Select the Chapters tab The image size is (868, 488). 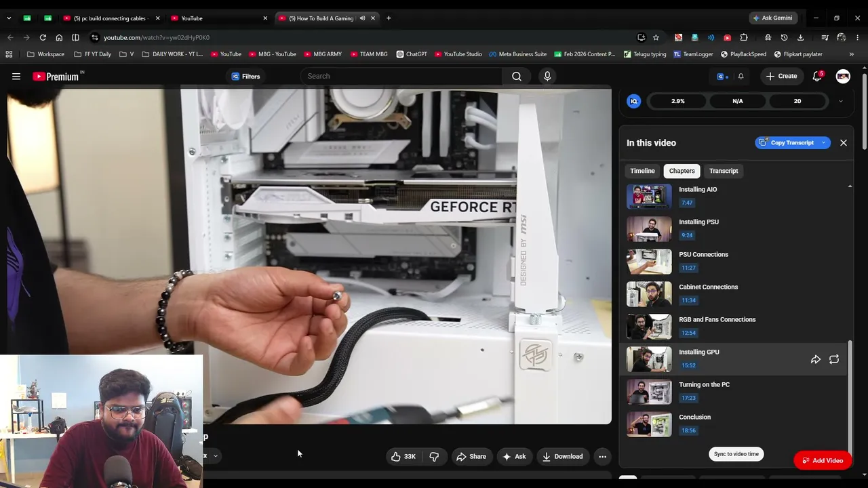[x=682, y=171]
